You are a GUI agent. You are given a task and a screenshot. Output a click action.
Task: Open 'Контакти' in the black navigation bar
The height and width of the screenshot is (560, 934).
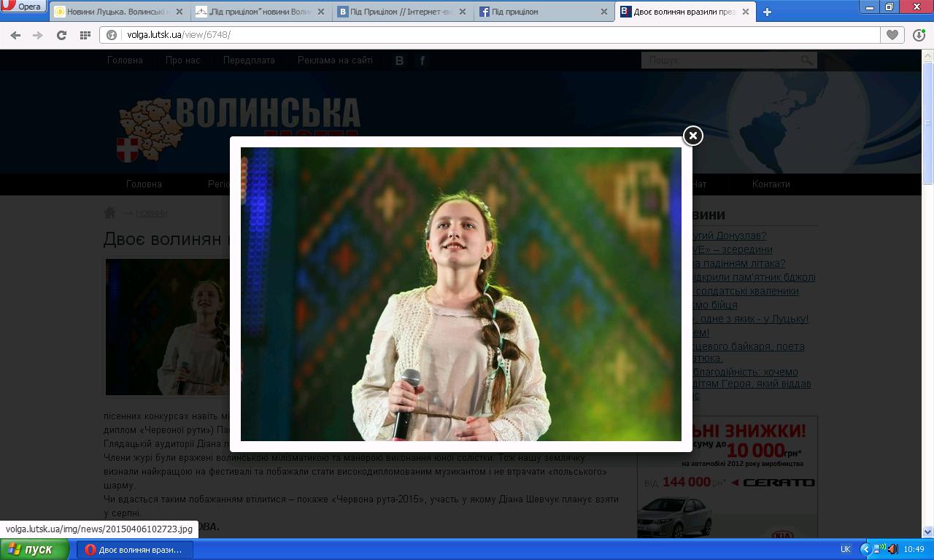tap(771, 184)
